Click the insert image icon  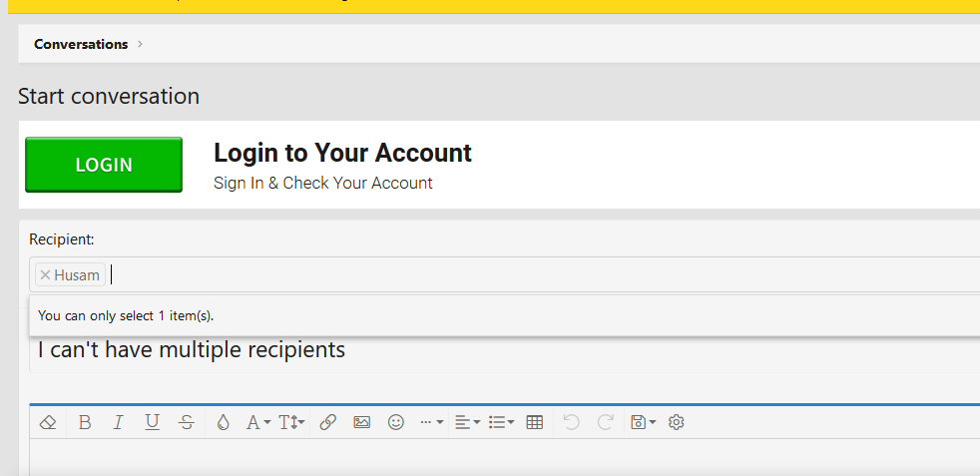click(361, 423)
